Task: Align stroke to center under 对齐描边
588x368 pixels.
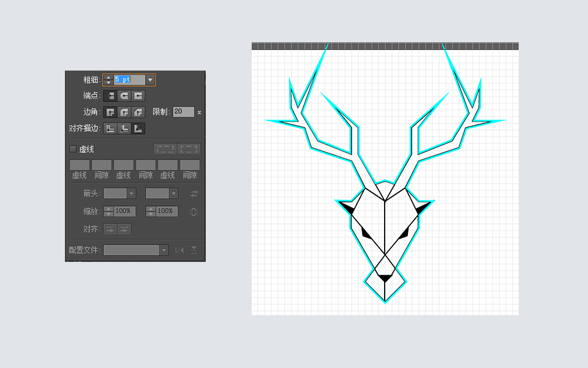Action: click(110, 128)
